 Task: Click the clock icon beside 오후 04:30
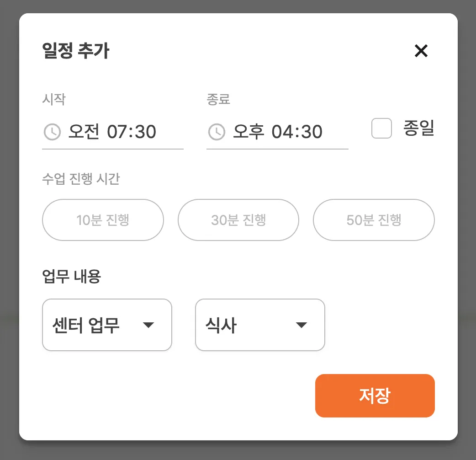(217, 132)
